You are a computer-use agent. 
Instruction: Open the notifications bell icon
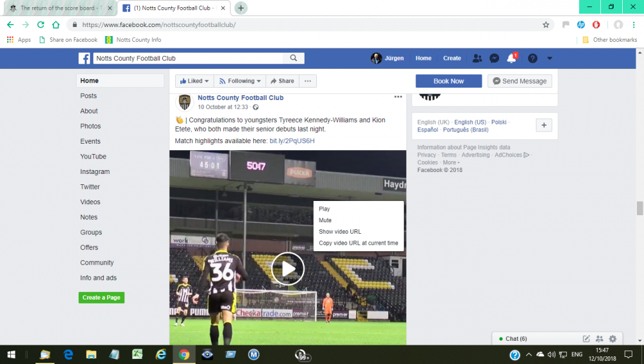(x=511, y=58)
